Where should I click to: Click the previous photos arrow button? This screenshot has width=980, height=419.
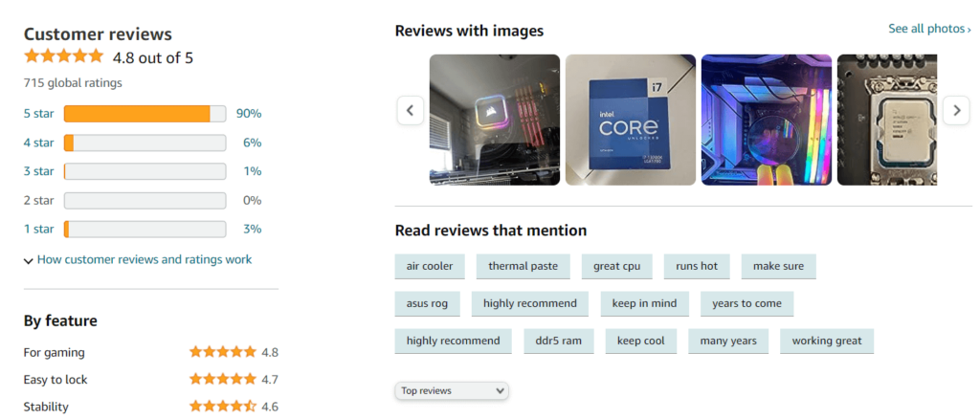coord(410,110)
